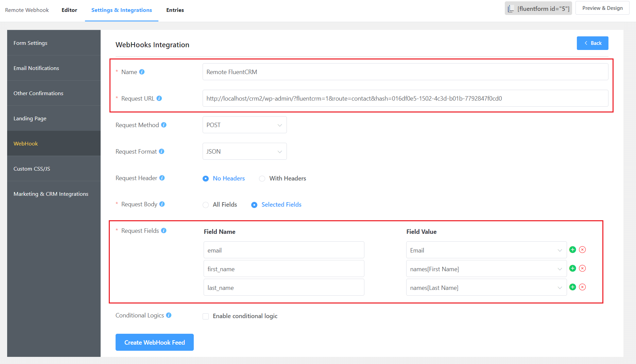
Task: View the Request Method help icon
Action: (164, 125)
